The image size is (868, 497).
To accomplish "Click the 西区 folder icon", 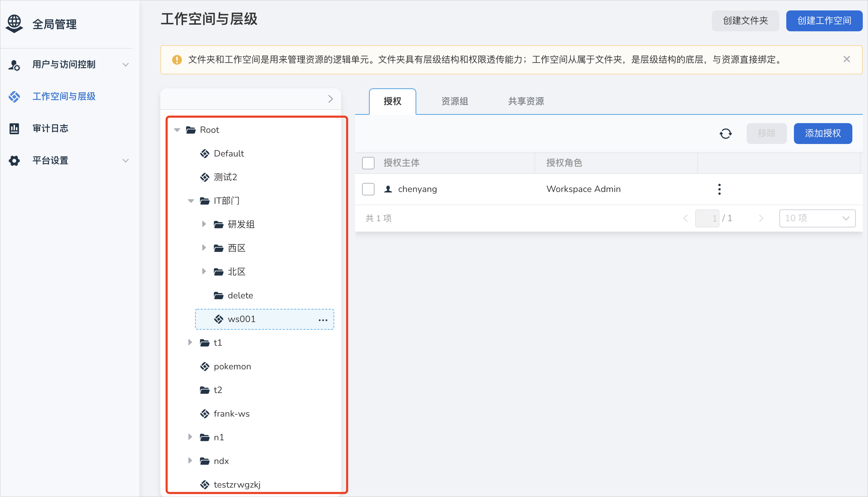I will 219,248.
